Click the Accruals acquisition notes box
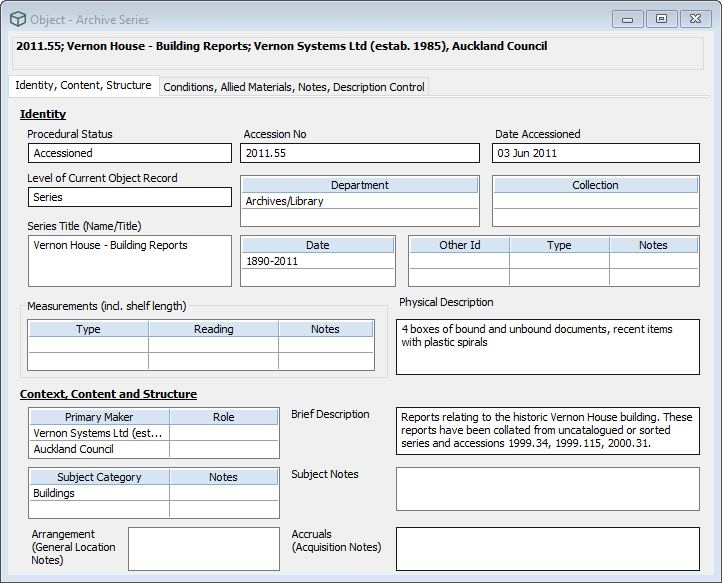This screenshot has width=722, height=583. pyautogui.click(x=548, y=549)
